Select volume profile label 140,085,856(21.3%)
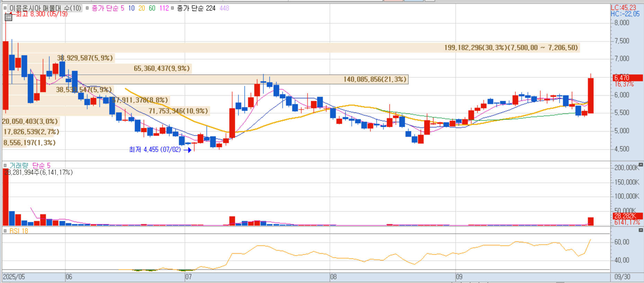 [375, 79]
